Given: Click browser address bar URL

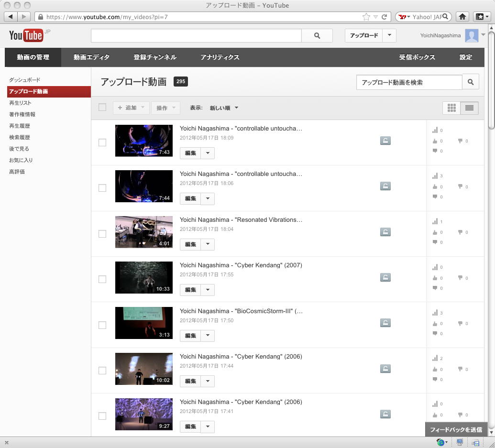Looking at the screenshot, I should [x=107, y=17].
